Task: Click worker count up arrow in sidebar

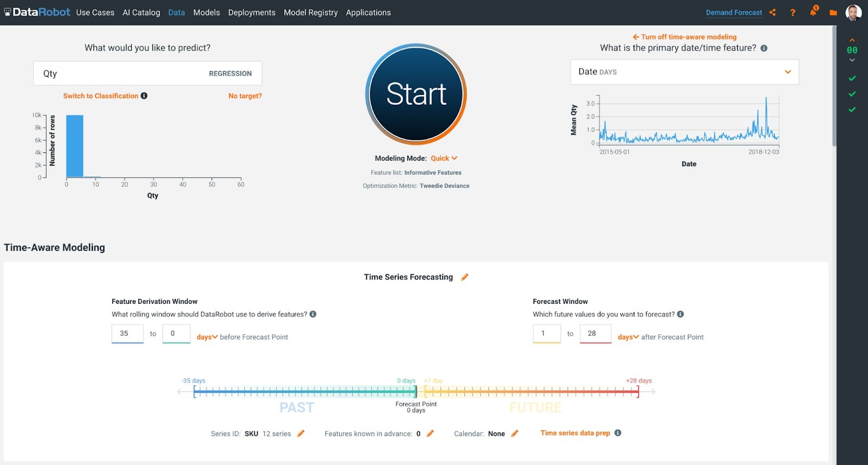Action: [852, 40]
